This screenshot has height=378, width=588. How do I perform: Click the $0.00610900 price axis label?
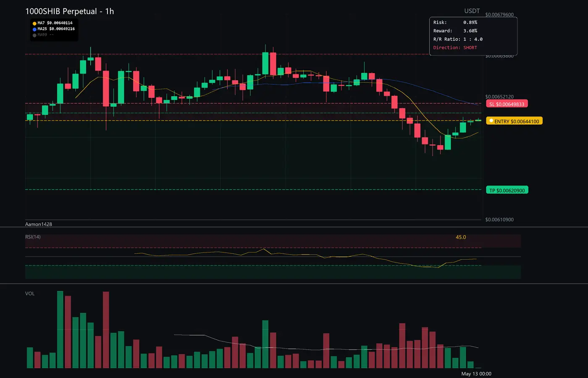[499, 220]
